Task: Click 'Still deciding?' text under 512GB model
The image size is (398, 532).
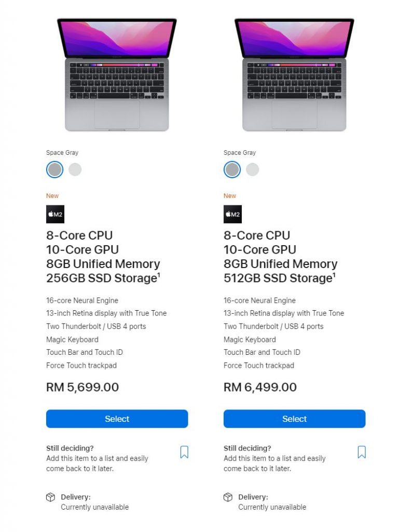Action: tap(247, 448)
